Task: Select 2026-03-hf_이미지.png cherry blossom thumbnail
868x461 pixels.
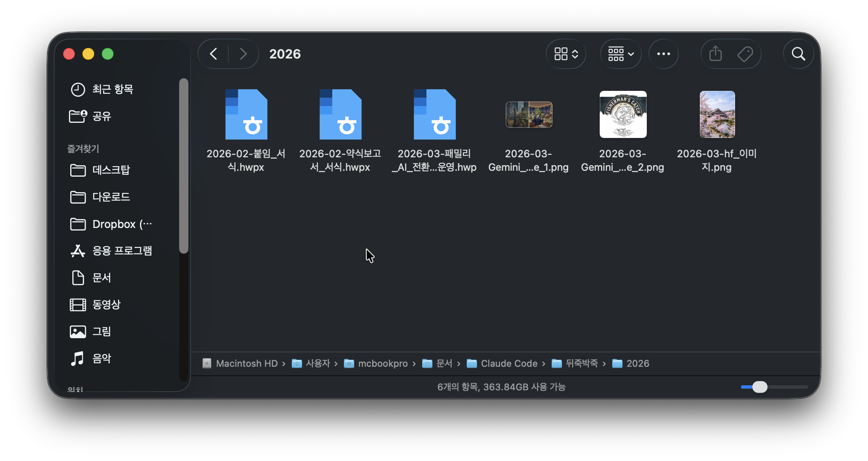Action: click(717, 114)
